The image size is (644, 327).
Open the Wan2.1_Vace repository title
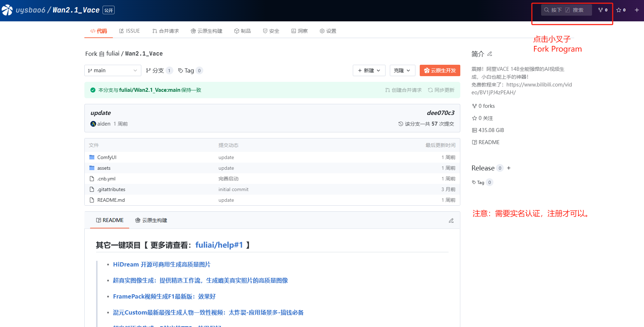pos(76,10)
